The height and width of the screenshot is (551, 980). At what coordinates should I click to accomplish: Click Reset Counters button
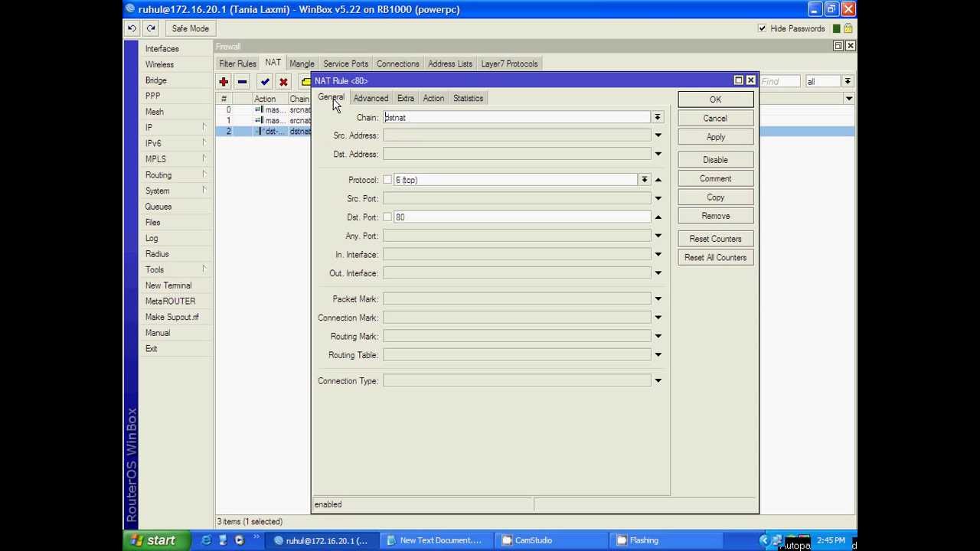[715, 239]
